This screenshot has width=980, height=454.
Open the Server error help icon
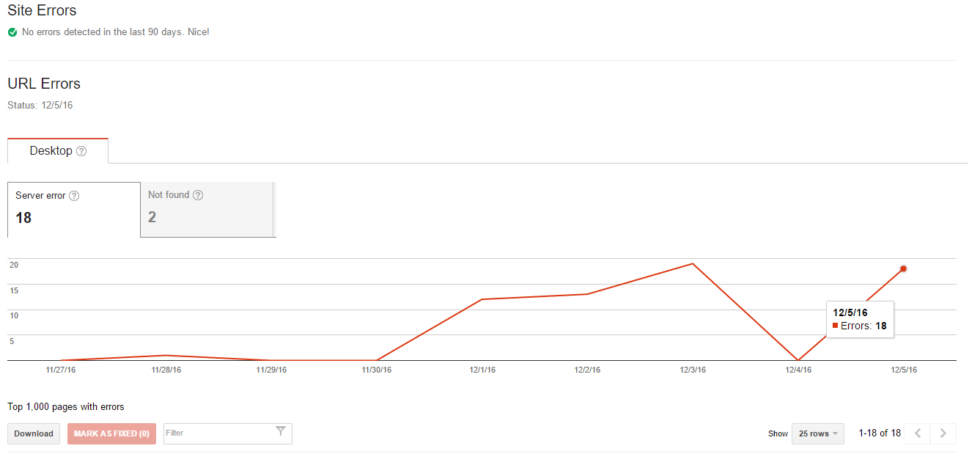pyautogui.click(x=74, y=196)
